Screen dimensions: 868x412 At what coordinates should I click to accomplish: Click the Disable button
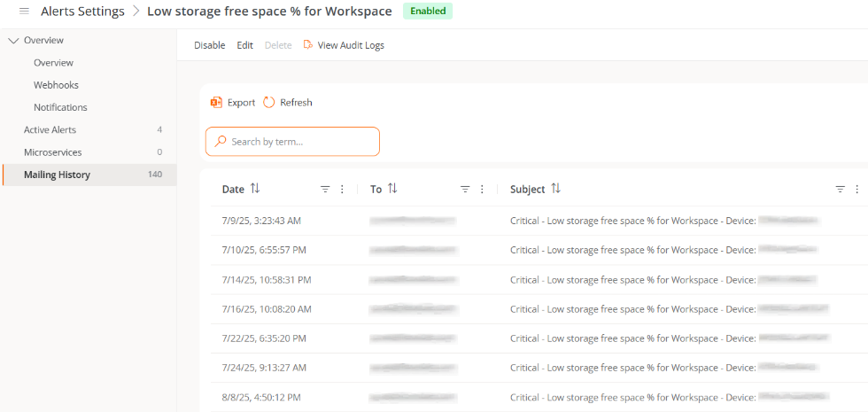click(x=209, y=45)
